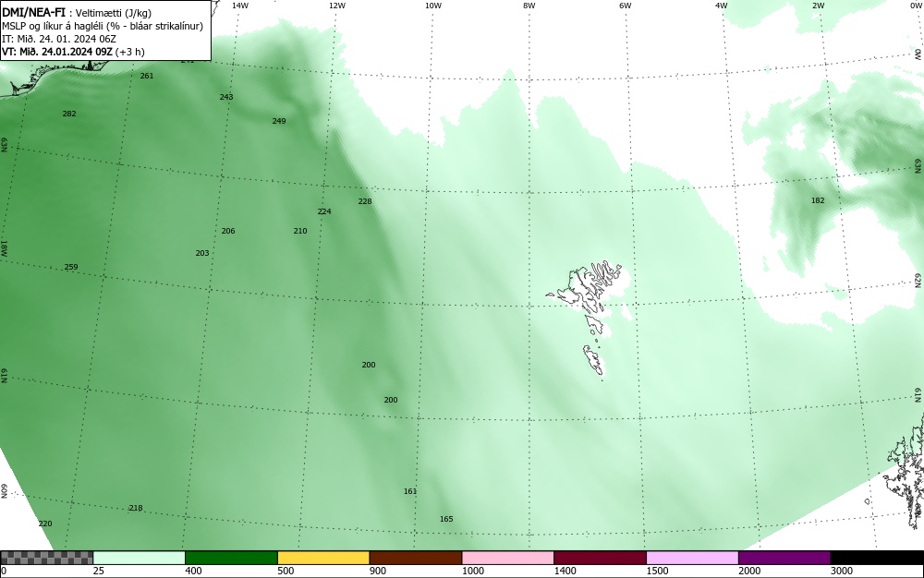
Task: Choose the brown 900–1000 legend swatch
Action: click(416, 558)
